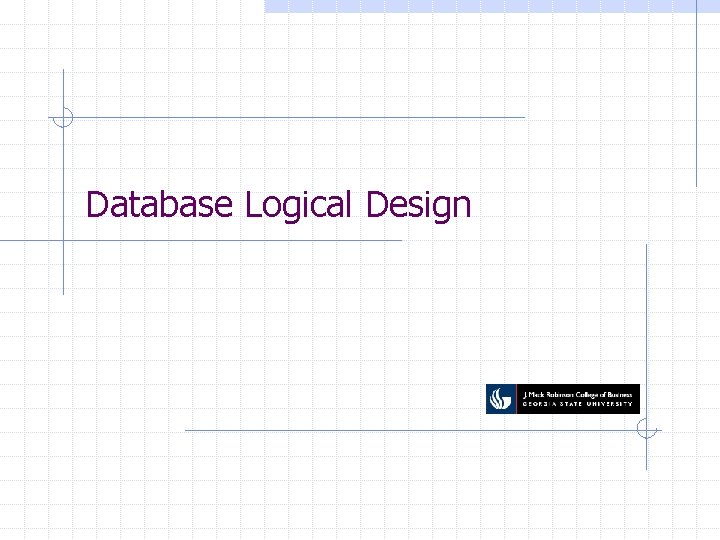Click the Georgia State University flame logo icon
This screenshot has height=540, width=720.
pyautogui.click(x=501, y=399)
